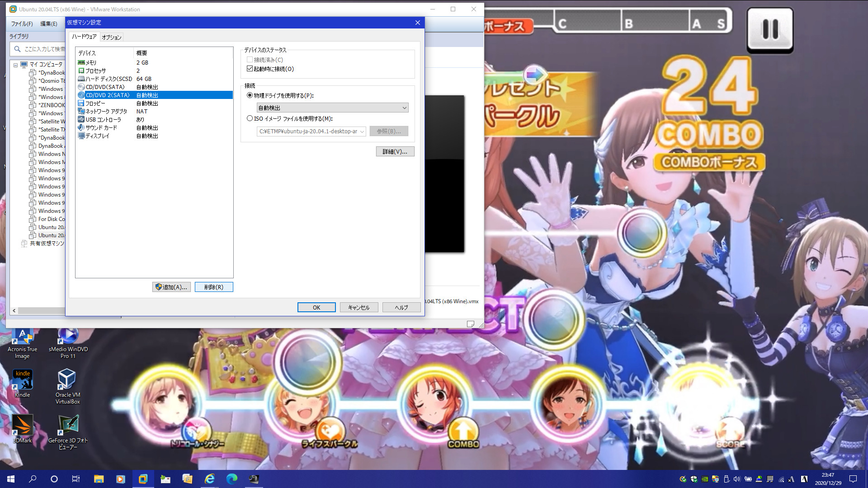
Task: Open the Kindle desktop shortcut
Action: (22, 383)
